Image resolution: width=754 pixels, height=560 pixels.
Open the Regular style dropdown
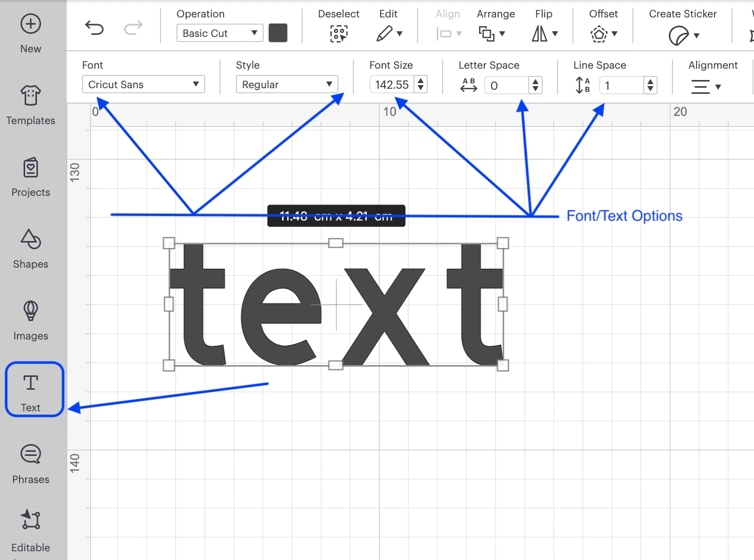(286, 85)
